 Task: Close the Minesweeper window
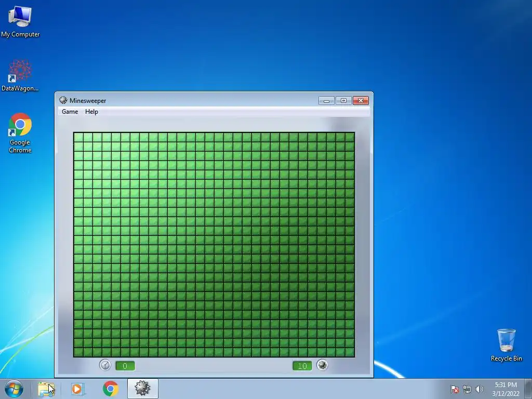(361, 100)
